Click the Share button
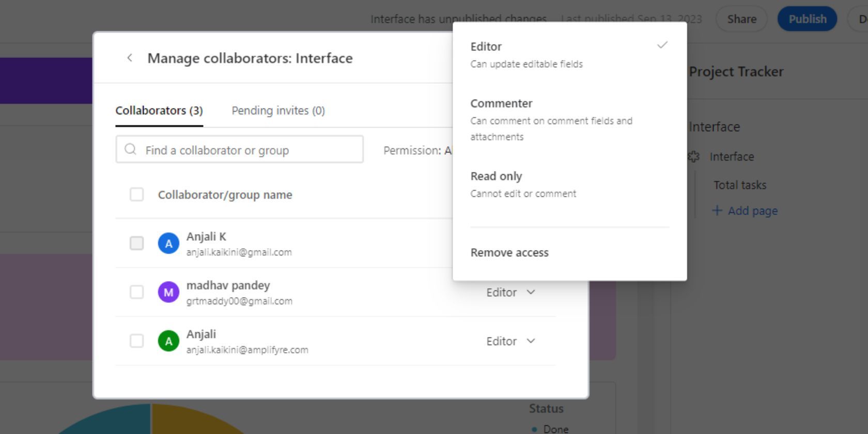The height and width of the screenshot is (434, 868). click(741, 19)
